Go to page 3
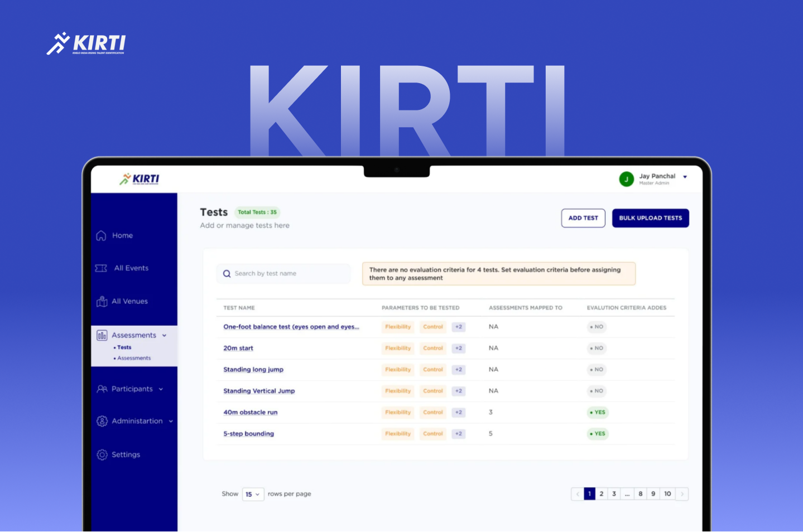Viewport: 803px width, 532px height. point(614,494)
